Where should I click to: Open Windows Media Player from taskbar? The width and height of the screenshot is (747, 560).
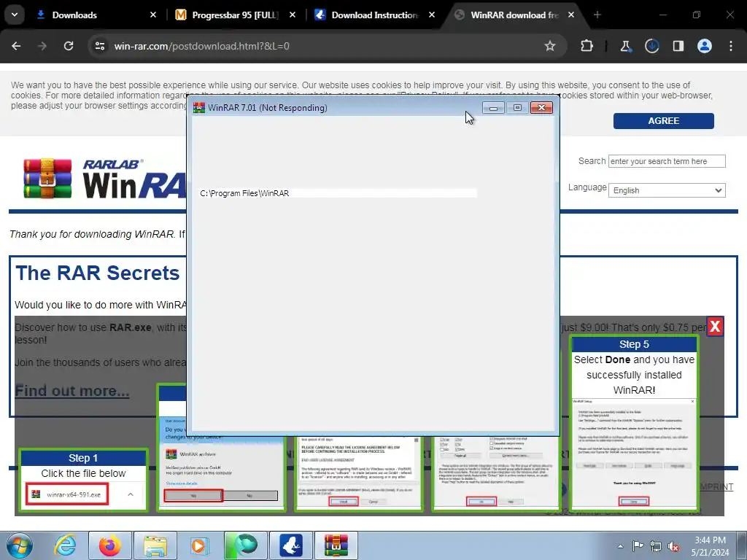(x=199, y=545)
